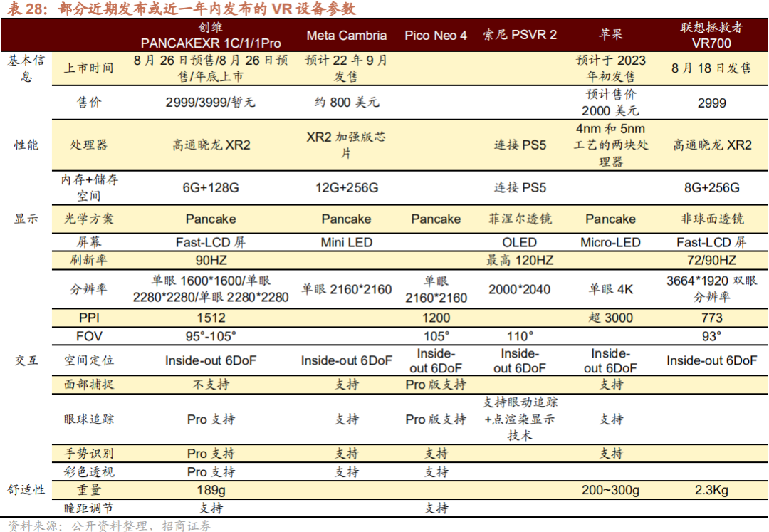This screenshot has height=532, width=769.
Task: Select the 索尼 PSVR 2 column header
Action: click(519, 35)
